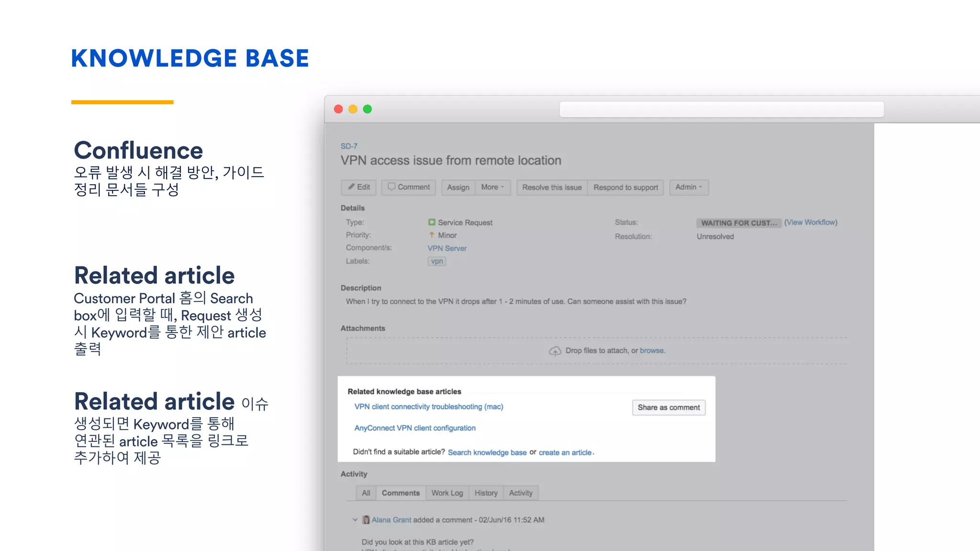
Task: Open VPN client connectivity troubleshooting (mac) article
Action: (429, 407)
